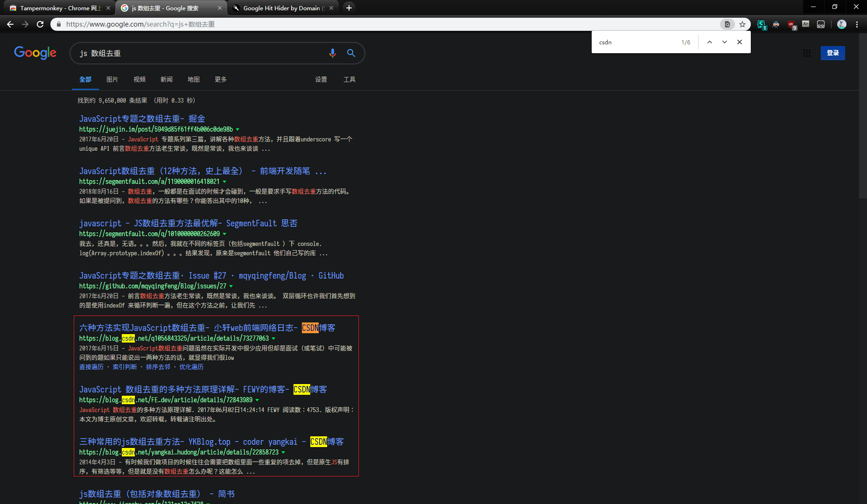Open JavaScript 数组去重的多种方法原理详解 result
867x504 pixels.
[x=203, y=389]
